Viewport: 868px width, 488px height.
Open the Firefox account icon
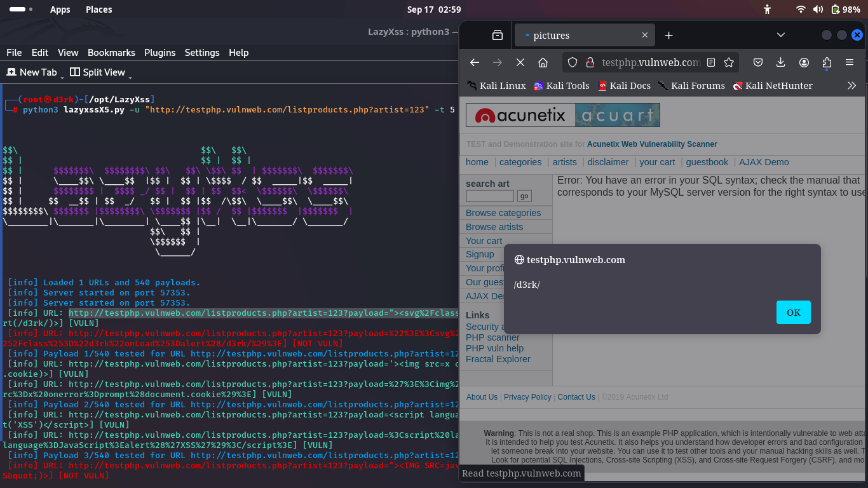coord(804,62)
